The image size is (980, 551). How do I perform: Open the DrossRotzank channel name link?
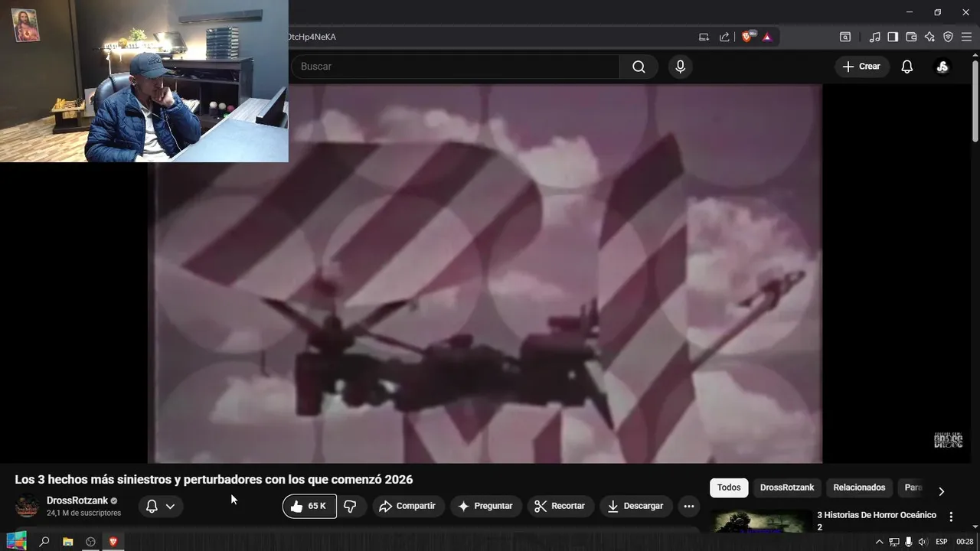77,500
